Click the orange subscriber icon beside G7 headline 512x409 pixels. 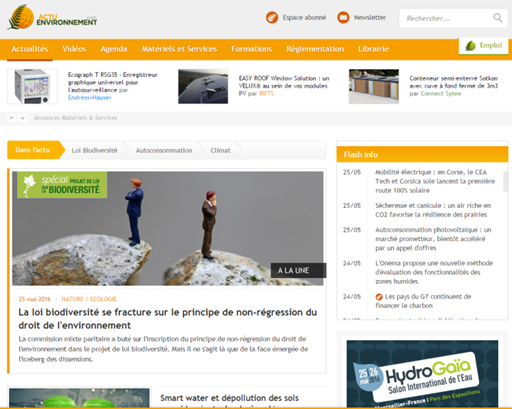click(x=379, y=297)
